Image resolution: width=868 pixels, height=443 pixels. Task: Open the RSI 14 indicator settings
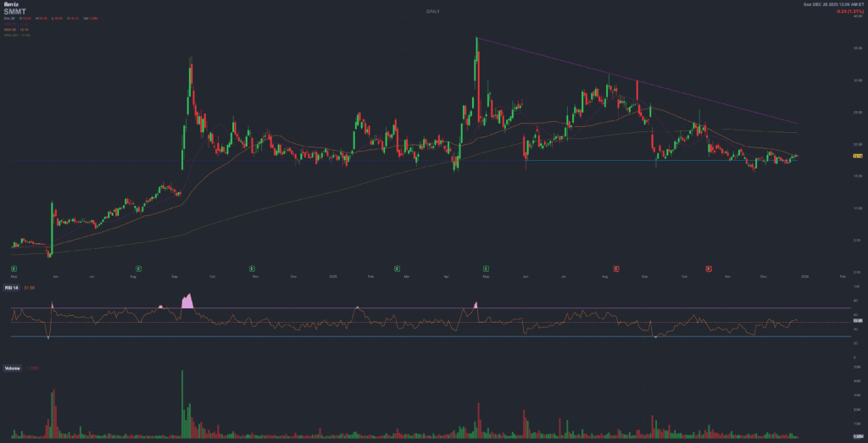coord(13,289)
